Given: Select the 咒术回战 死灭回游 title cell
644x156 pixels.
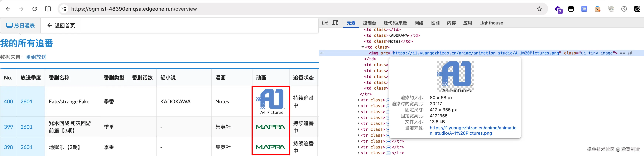Looking at the screenshot, I should (72, 127).
